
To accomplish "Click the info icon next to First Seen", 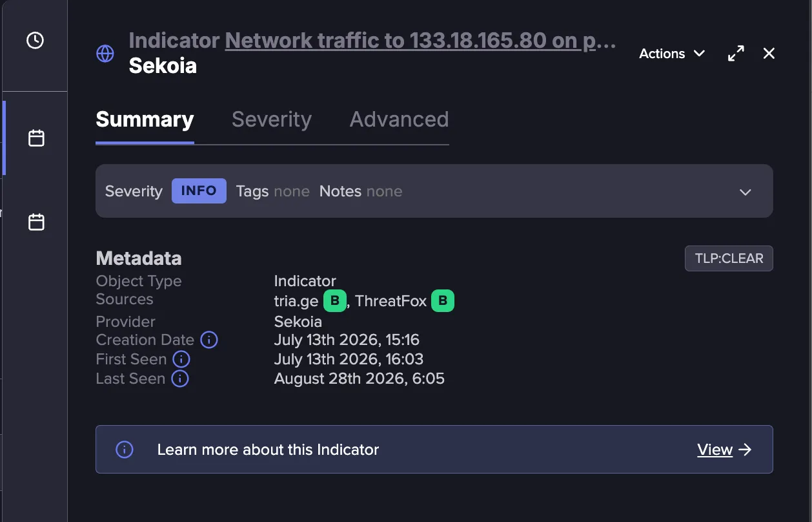I will click(x=181, y=359).
